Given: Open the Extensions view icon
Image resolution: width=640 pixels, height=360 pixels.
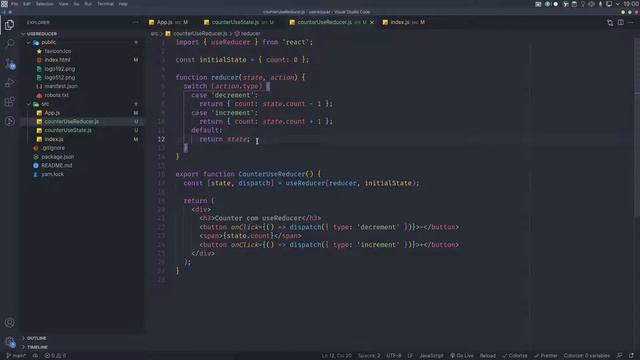Looking at the screenshot, I should 10,102.
